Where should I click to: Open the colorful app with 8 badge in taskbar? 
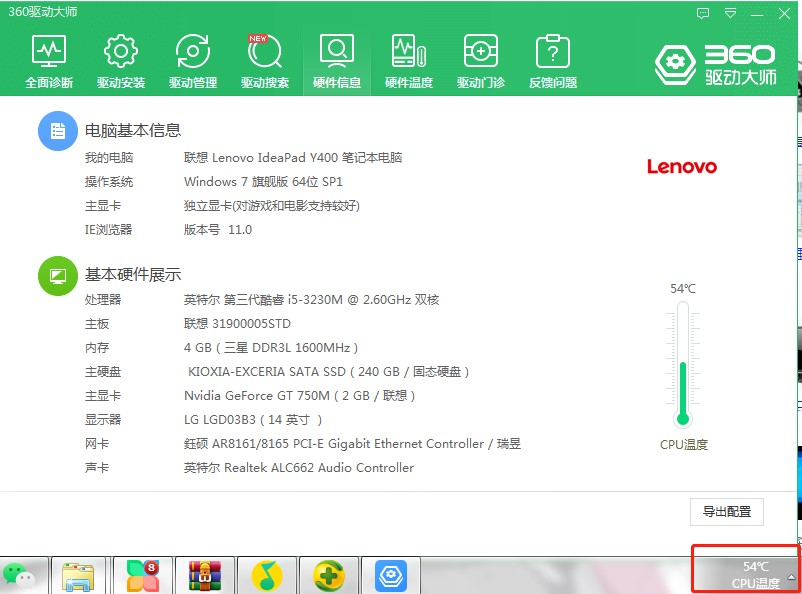pos(143,576)
